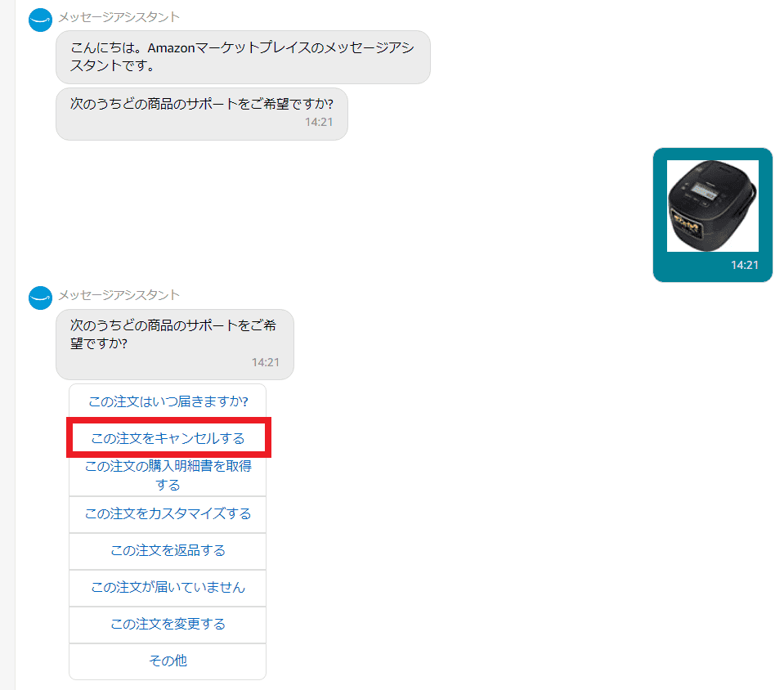The height and width of the screenshot is (690, 784).
Task: Select 'この注文はいつ届きますか?' option
Action: [168, 401]
